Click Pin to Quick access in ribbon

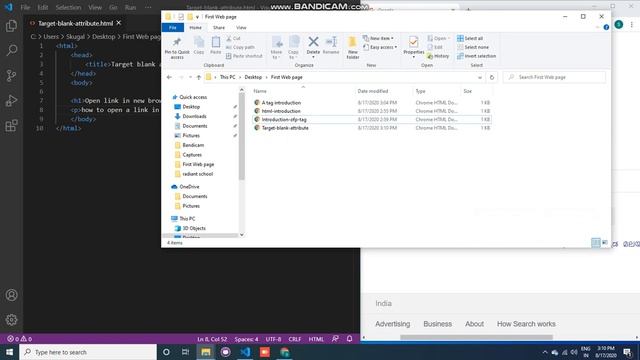click(x=177, y=48)
